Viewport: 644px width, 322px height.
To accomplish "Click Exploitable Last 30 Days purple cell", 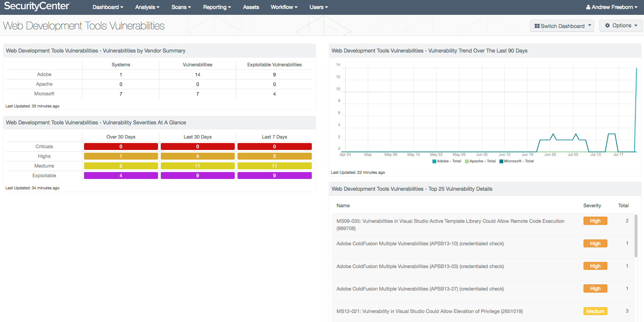I will [x=198, y=176].
